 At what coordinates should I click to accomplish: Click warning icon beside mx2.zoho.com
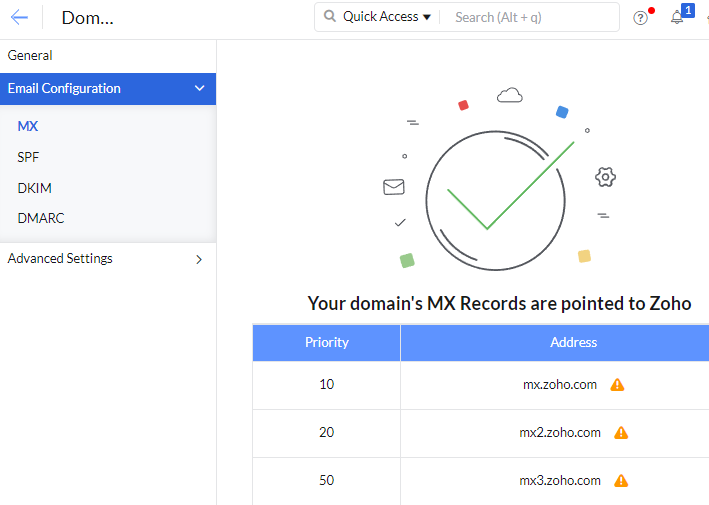click(621, 433)
